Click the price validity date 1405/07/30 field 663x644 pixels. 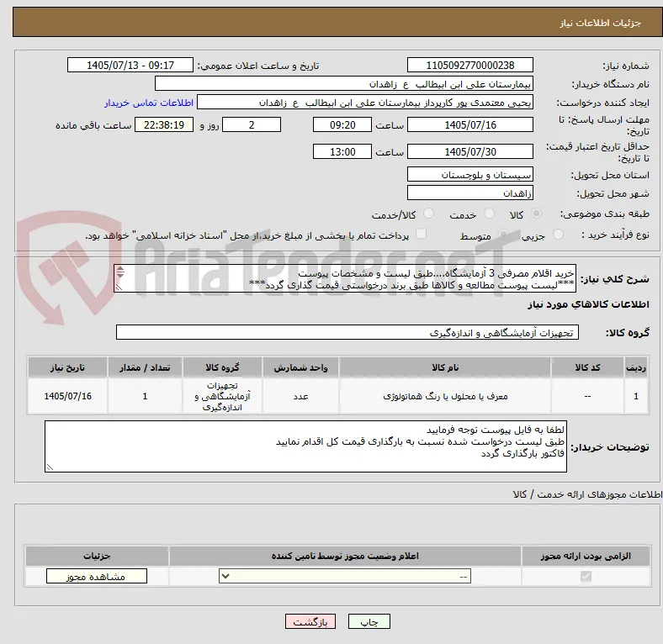point(469,151)
